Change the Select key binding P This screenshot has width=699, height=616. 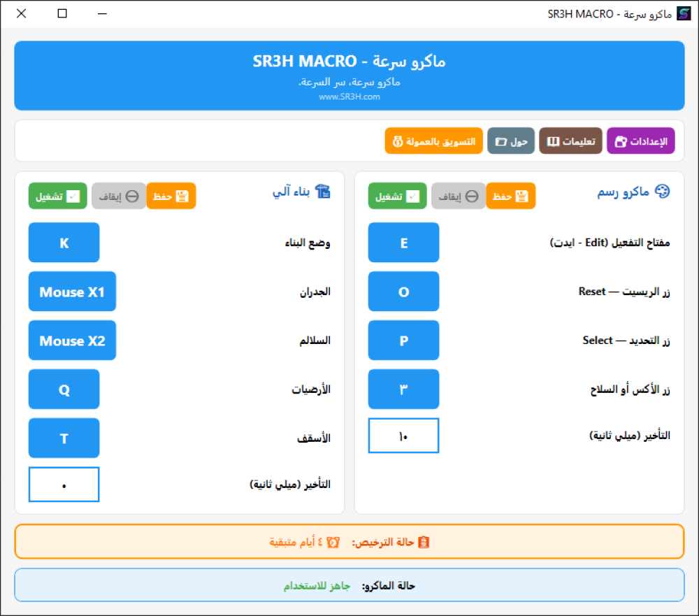pyautogui.click(x=403, y=341)
